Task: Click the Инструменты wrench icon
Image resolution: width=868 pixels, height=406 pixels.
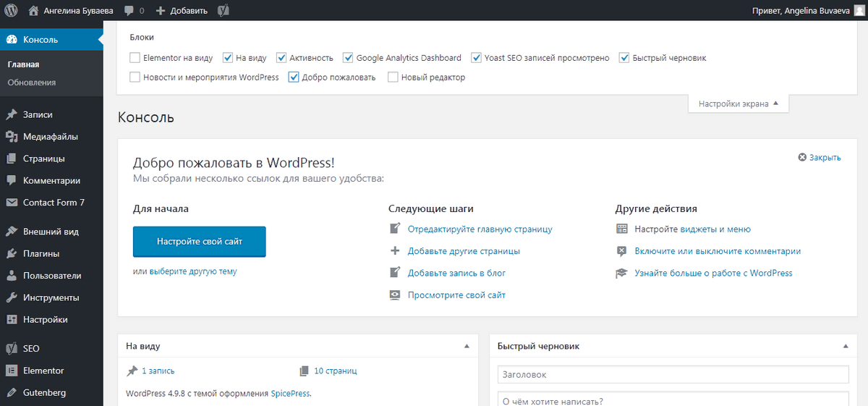Action: pos(11,297)
